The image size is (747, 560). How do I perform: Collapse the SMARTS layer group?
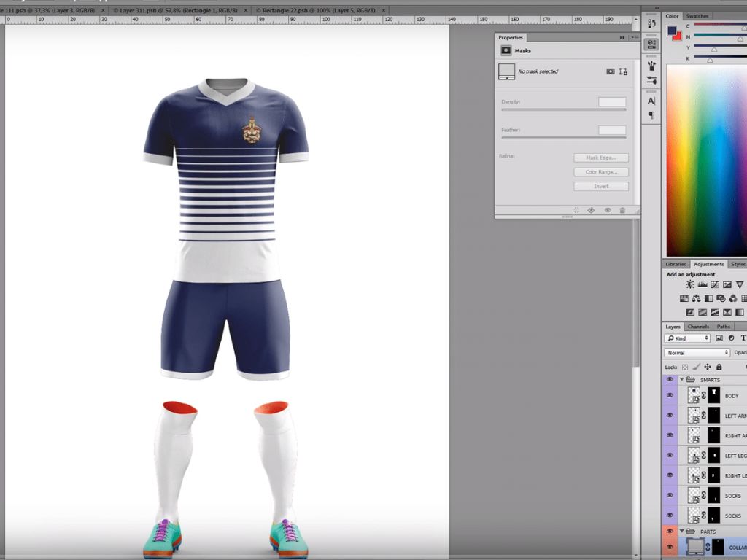[x=682, y=380]
